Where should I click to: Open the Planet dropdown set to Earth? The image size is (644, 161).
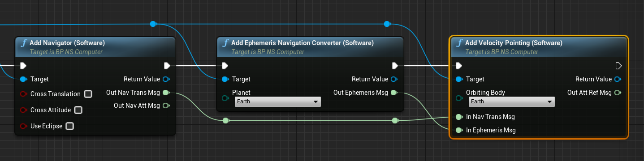click(278, 102)
